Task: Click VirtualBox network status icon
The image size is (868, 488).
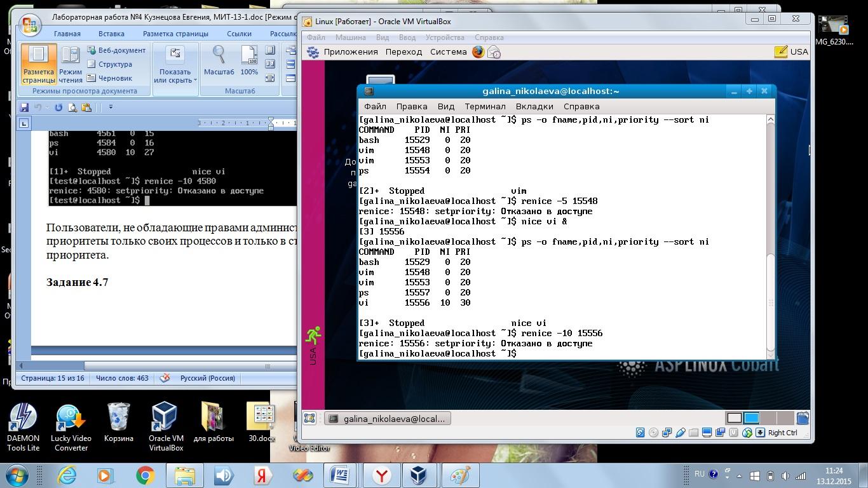Action: pyautogui.click(x=667, y=433)
